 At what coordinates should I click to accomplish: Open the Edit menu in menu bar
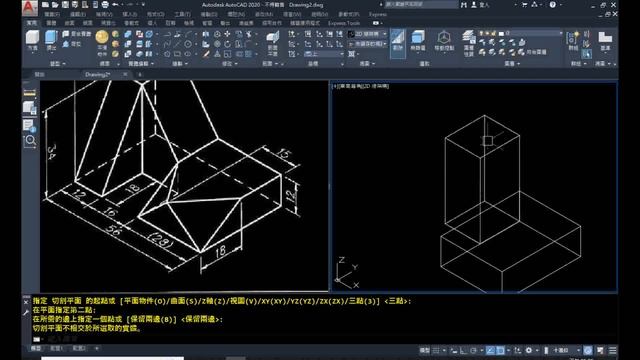pyautogui.click(x=78, y=14)
